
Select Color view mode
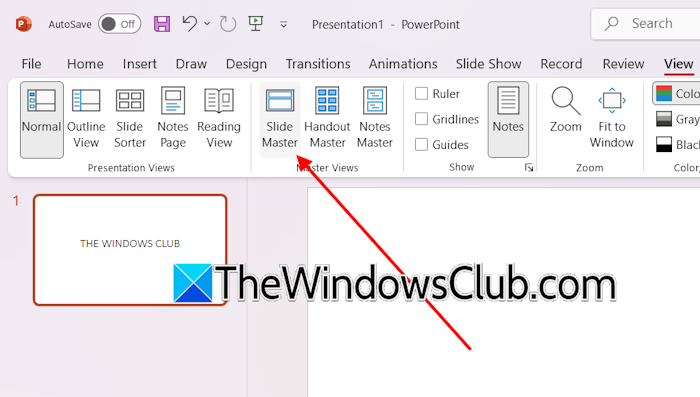676,93
